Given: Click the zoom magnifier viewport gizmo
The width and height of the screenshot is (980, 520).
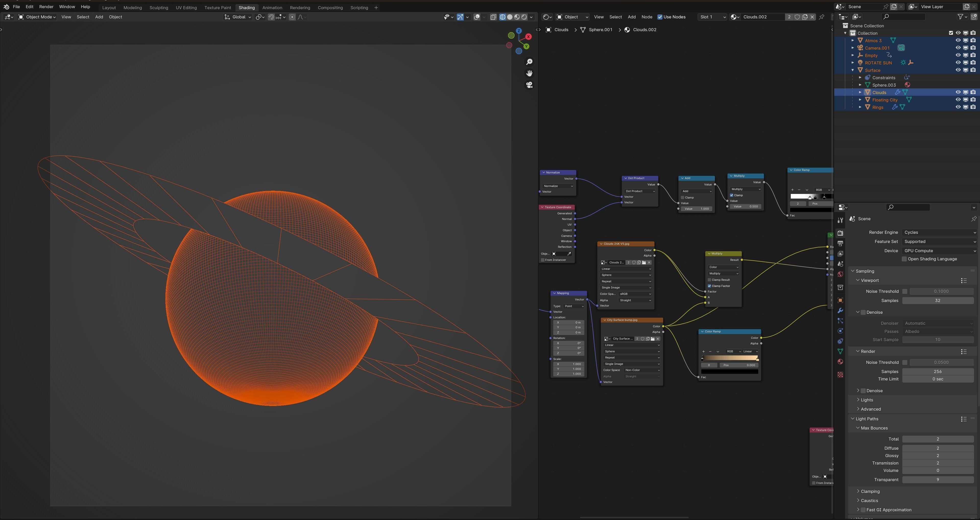Looking at the screenshot, I should (x=529, y=62).
